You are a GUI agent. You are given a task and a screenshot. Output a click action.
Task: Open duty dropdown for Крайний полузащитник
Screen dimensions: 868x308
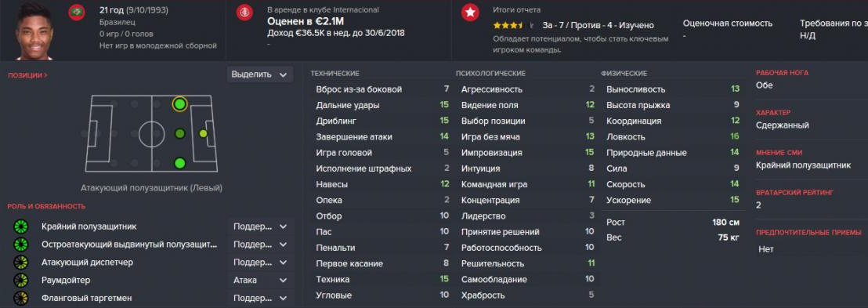(x=260, y=226)
